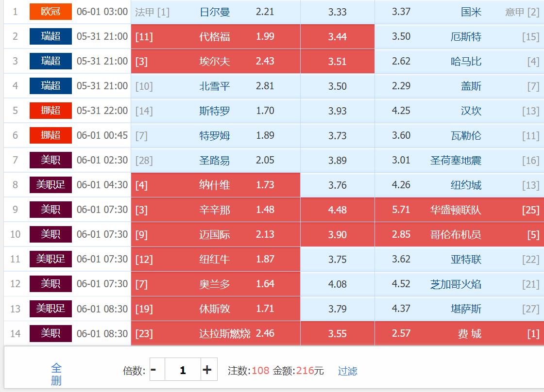This screenshot has width=544, height=392.
Task: Deselect 辛辛那 home win odds 1.48
Action: (x=216, y=210)
